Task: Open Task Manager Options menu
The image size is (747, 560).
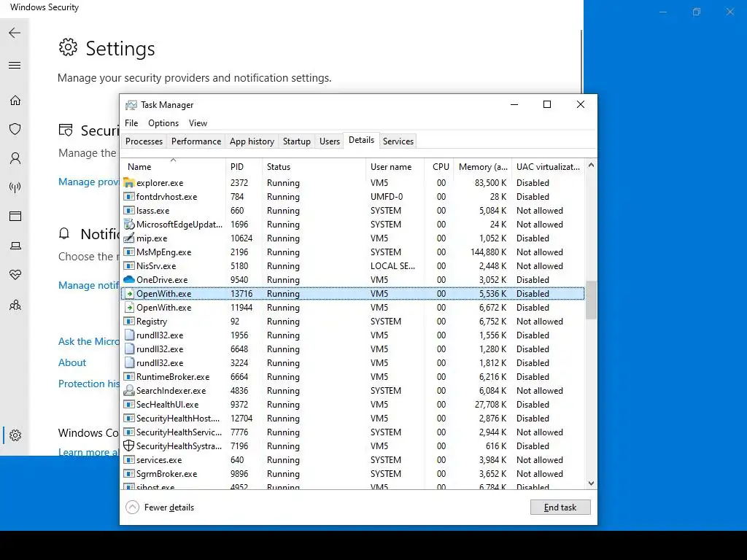Action: (x=163, y=122)
